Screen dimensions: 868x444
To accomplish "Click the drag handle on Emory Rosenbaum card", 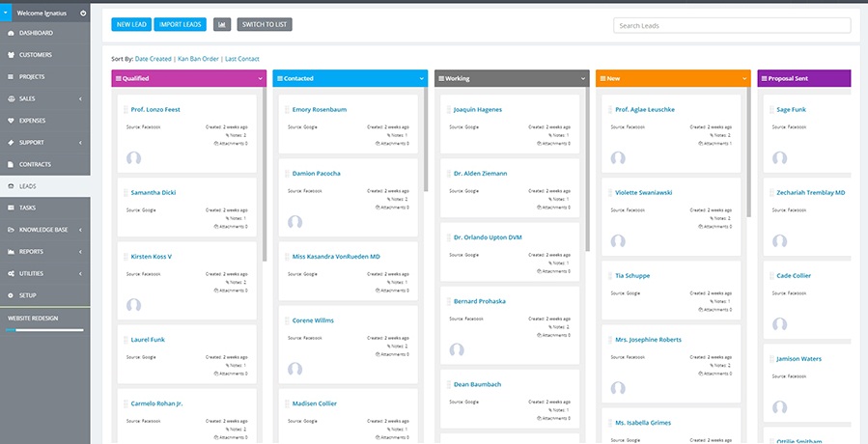I will [x=288, y=110].
